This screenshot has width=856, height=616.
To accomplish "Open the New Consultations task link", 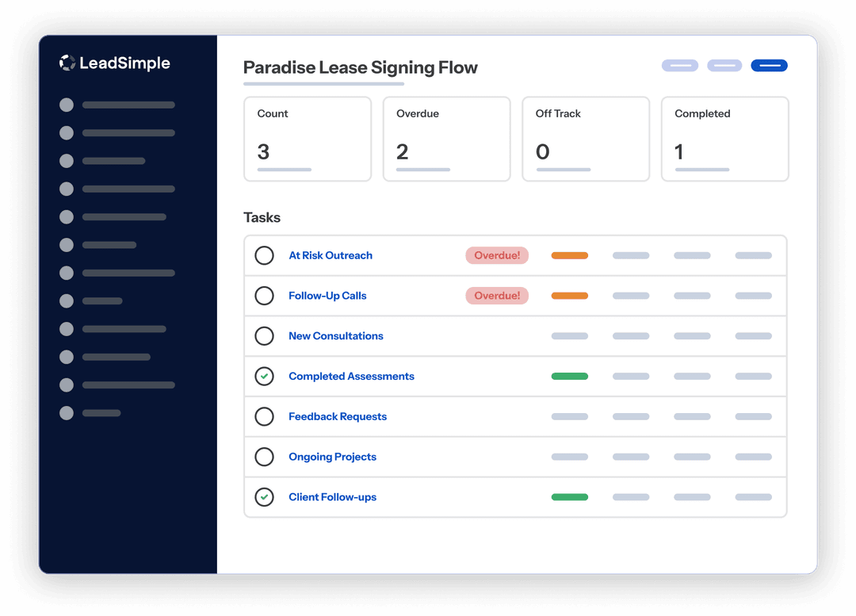I will tap(335, 335).
